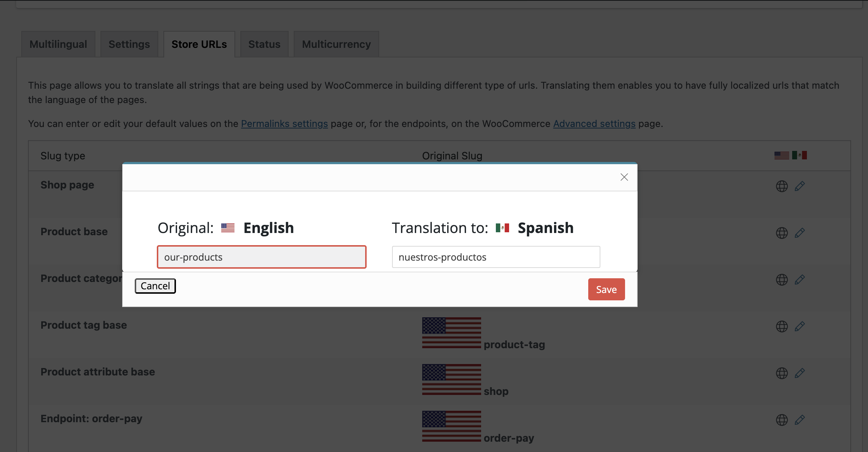Viewport: 868px width, 452px height.
Task: Select the Store URLs tab
Action: click(x=199, y=44)
